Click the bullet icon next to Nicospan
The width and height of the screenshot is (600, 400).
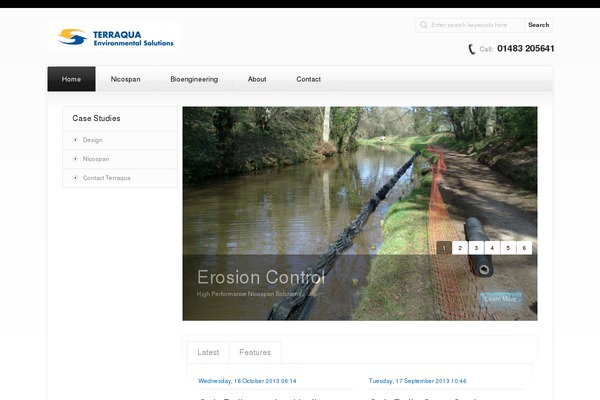[x=75, y=159]
